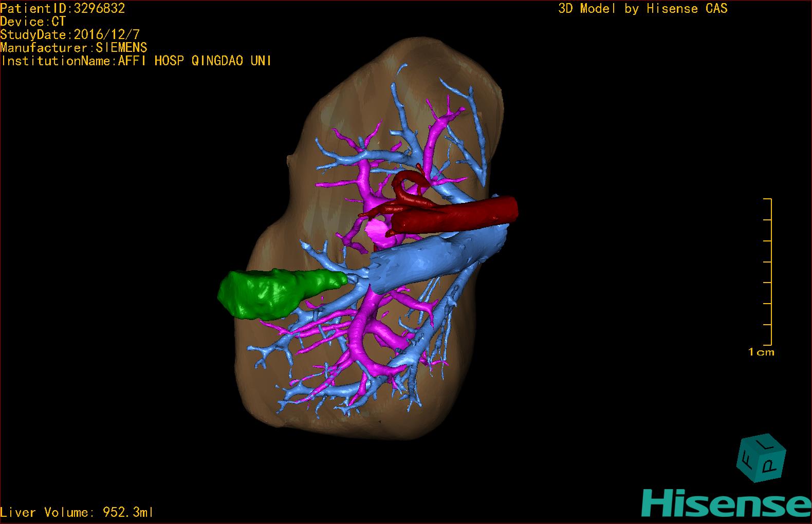Select the green mass on the model
This screenshot has width=812, height=524.
pyautogui.click(x=267, y=294)
